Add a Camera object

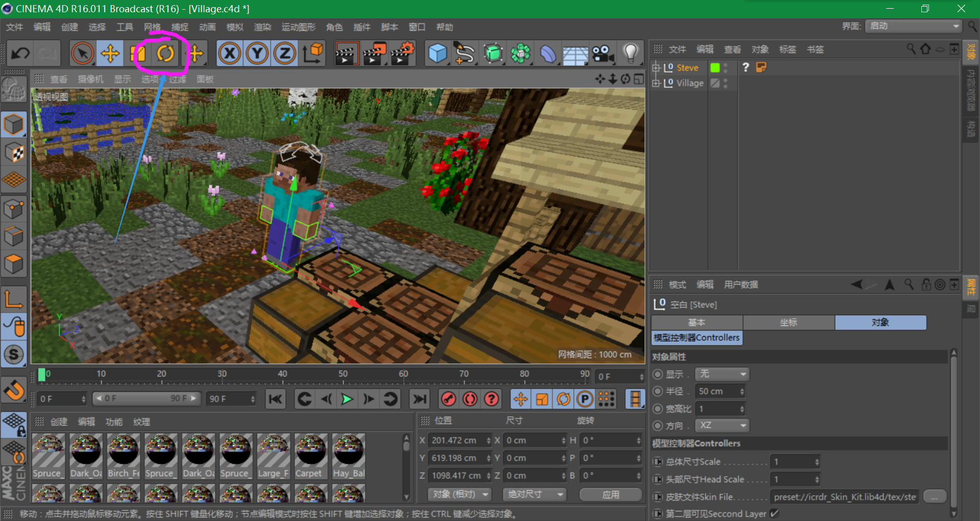pyautogui.click(x=603, y=53)
